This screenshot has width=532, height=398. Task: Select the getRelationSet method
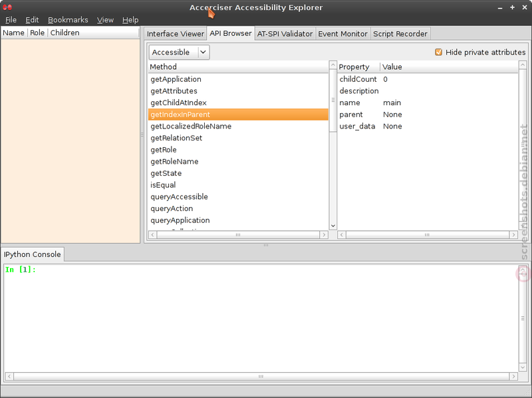tap(238, 138)
